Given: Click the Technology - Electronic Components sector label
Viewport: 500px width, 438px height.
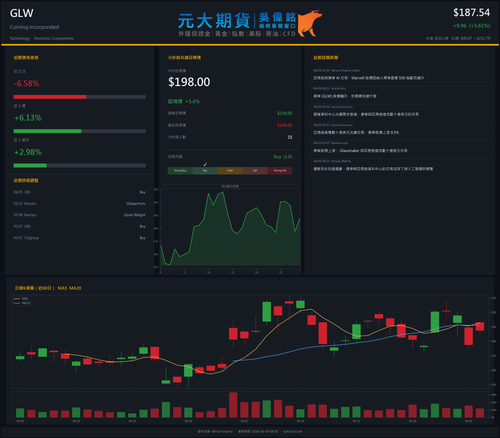Looking at the screenshot, I should [42, 38].
